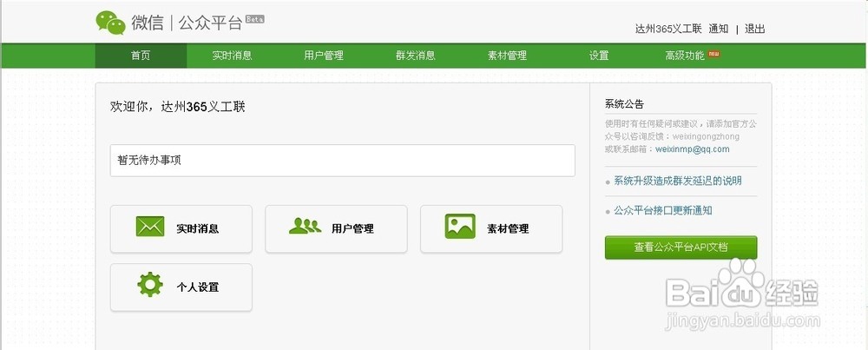Click the people icon for 用户管理

pyautogui.click(x=305, y=226)
